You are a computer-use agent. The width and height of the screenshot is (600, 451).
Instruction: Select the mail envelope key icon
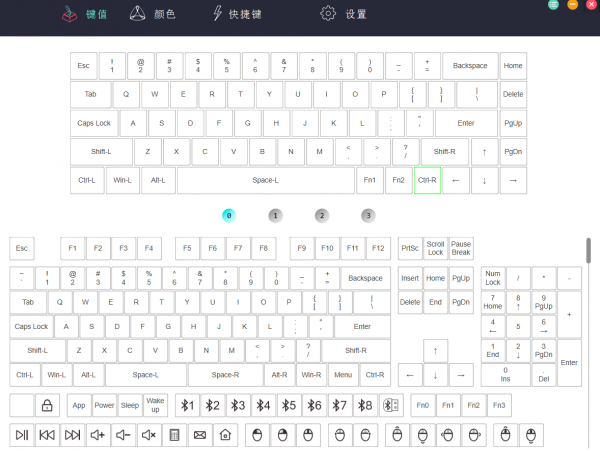tap(200, 435)
